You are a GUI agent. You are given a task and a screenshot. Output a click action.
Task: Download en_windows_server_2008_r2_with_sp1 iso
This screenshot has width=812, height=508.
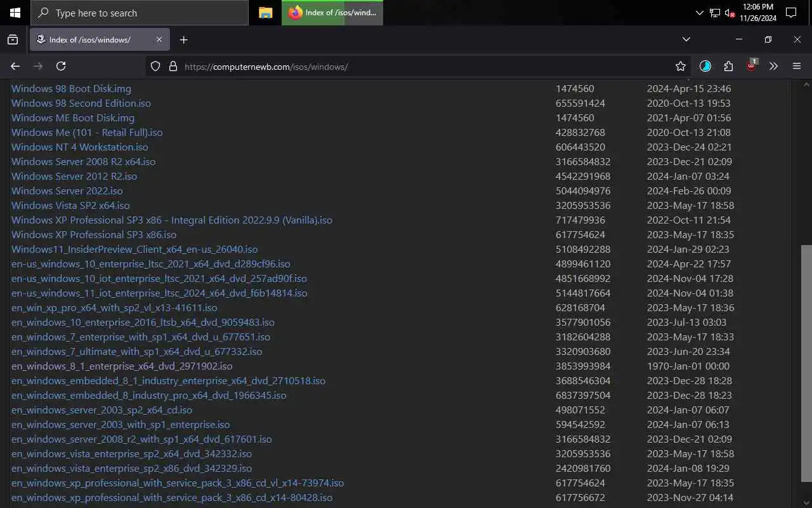[x=141, y=439]
